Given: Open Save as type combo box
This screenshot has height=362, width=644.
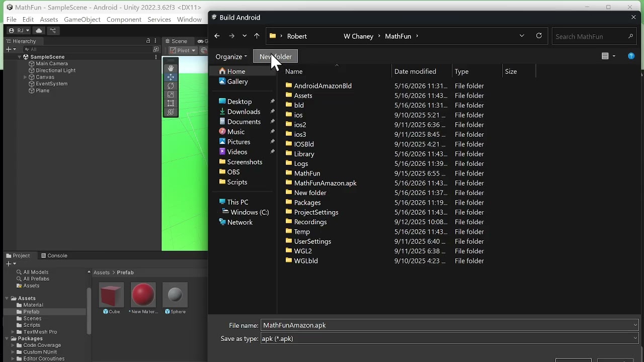Looking at the screenshot, I should pyautogui.click(x=449, y=338).
